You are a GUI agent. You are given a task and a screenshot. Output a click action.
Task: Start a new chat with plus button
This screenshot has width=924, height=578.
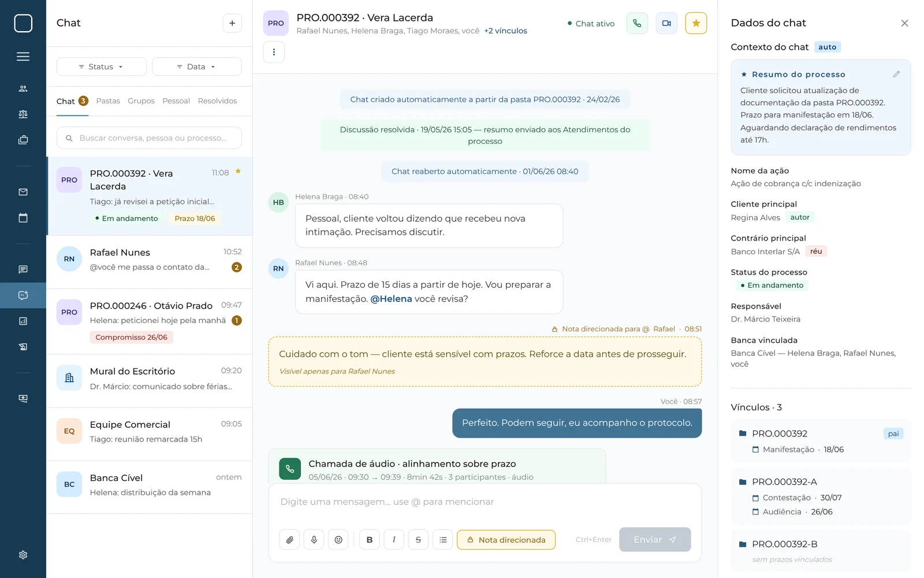point(232,23)
